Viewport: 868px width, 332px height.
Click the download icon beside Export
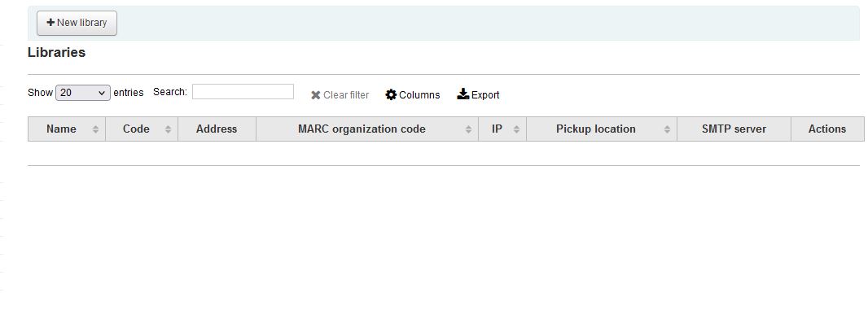[x=463, y=94]
